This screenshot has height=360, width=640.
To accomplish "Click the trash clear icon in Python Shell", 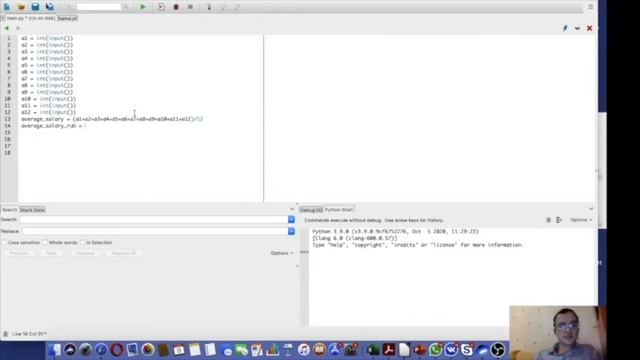I will click(x=549, y=220).
